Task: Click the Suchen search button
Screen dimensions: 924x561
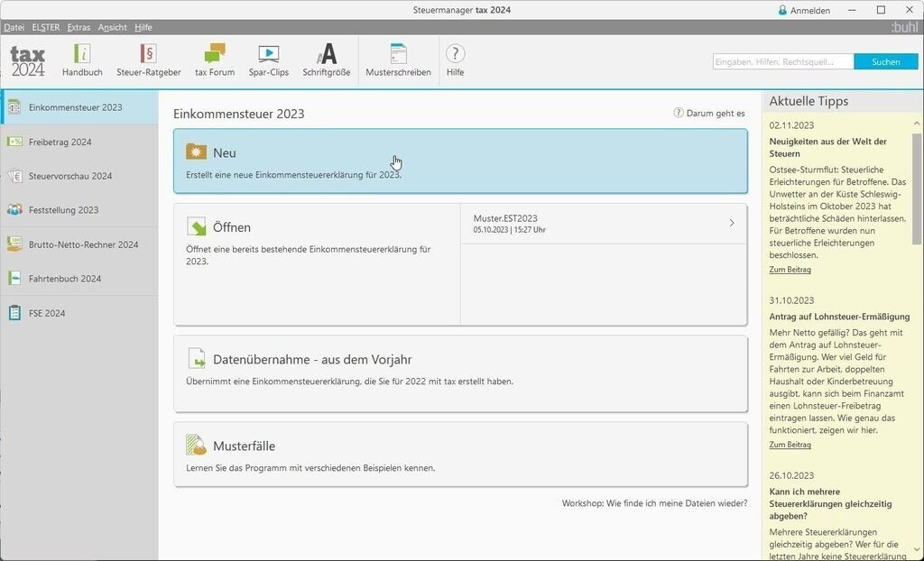Action: [885, 61]
